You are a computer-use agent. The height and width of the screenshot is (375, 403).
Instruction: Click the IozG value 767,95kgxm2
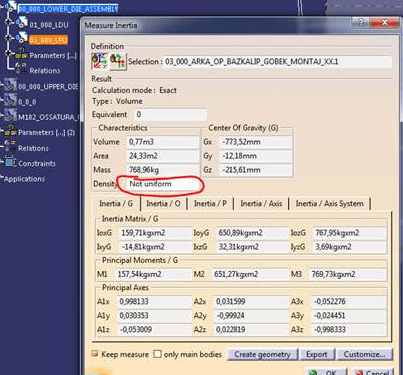[x=350, y=233]
